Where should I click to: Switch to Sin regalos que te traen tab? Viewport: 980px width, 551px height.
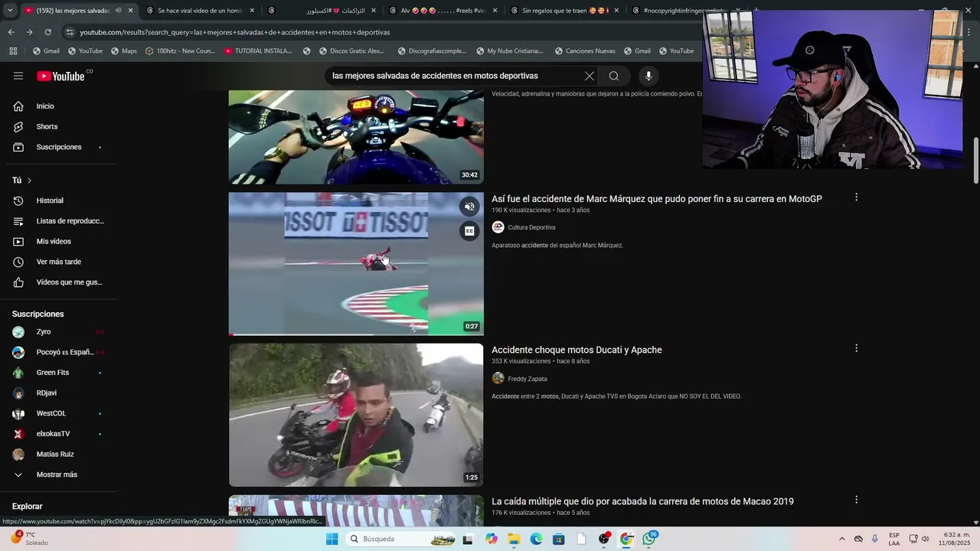[565, 11]
